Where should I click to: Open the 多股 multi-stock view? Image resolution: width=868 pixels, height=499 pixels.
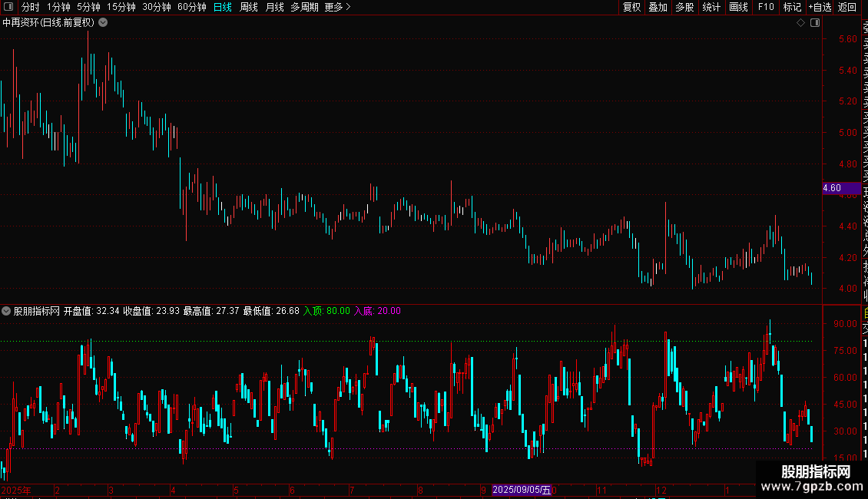[684, 7]
